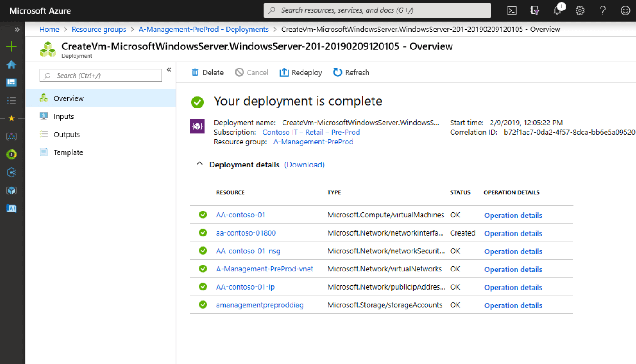This screenshot has height=364, width=636.
Task: Open All services list icon in sidebar
Action: coord(11,100)
